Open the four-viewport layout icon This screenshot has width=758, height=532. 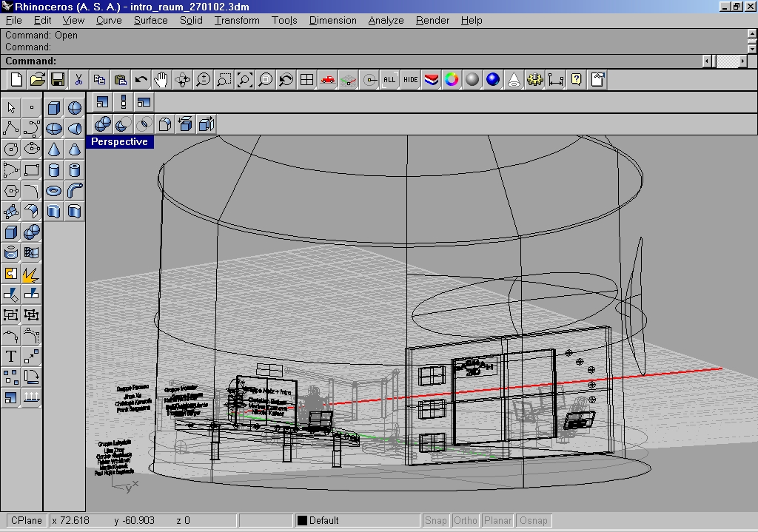(x=306, y=80)
